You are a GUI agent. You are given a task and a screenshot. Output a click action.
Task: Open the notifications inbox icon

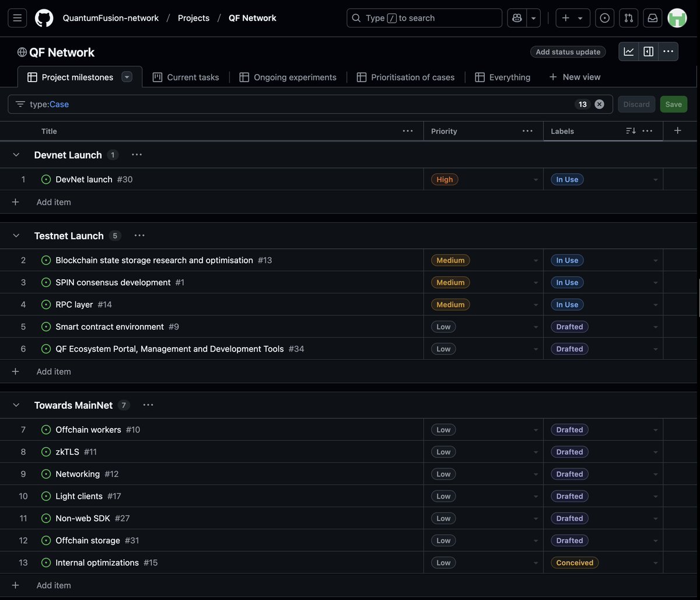[x=653, y=18]
